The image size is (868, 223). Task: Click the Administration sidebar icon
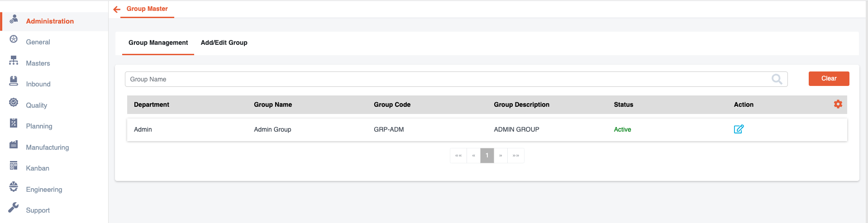14,19
